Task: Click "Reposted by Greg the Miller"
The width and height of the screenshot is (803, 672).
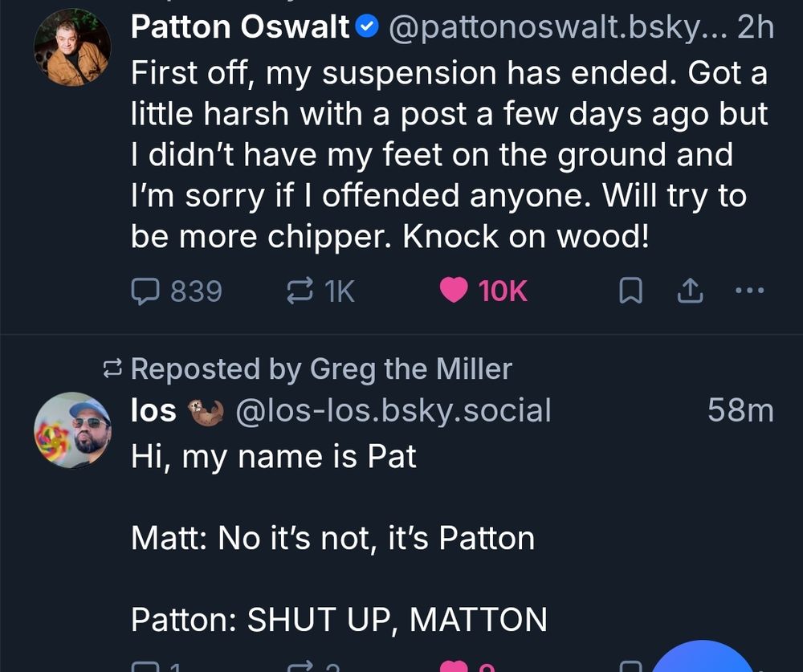Action: click(320, 369)
